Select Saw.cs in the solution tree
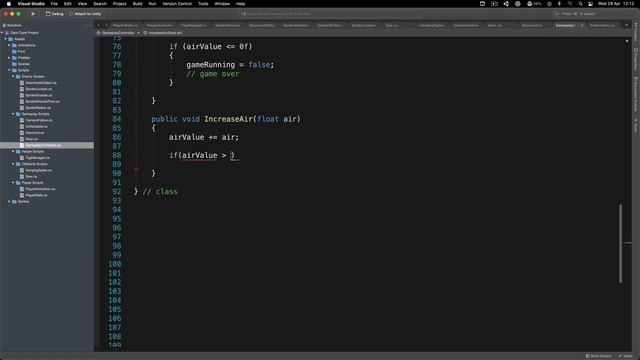640x360 pixels. coord(31,177)
